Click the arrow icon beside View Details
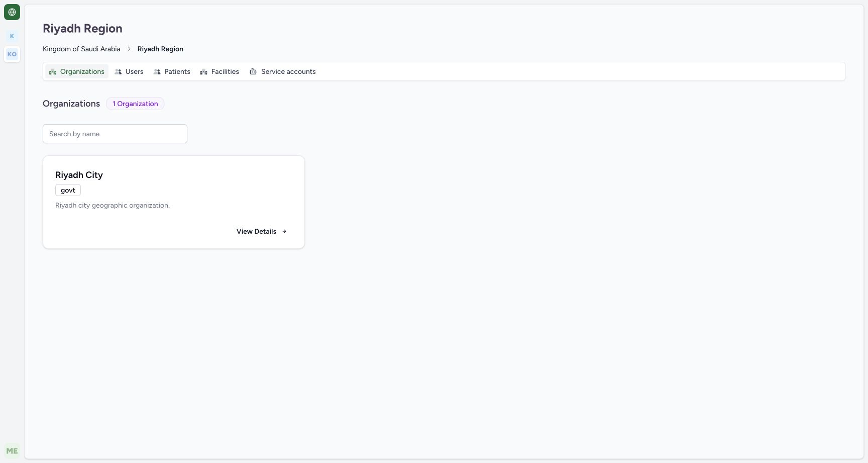This screenshot has width=868, height=463. coord(284,231)
